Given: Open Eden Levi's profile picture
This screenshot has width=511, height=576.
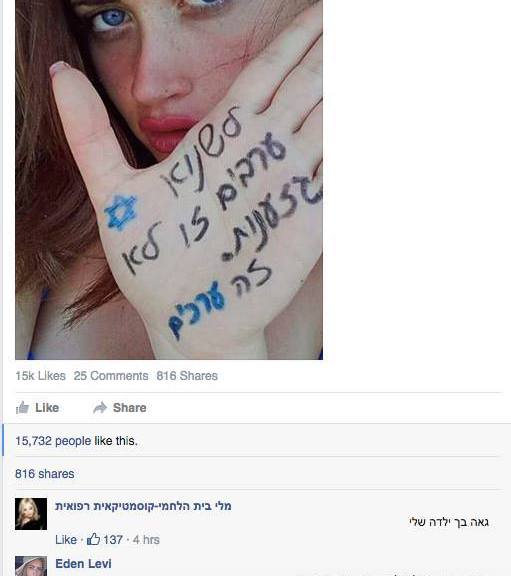Looking at the screenshot, I should point(31,566).
